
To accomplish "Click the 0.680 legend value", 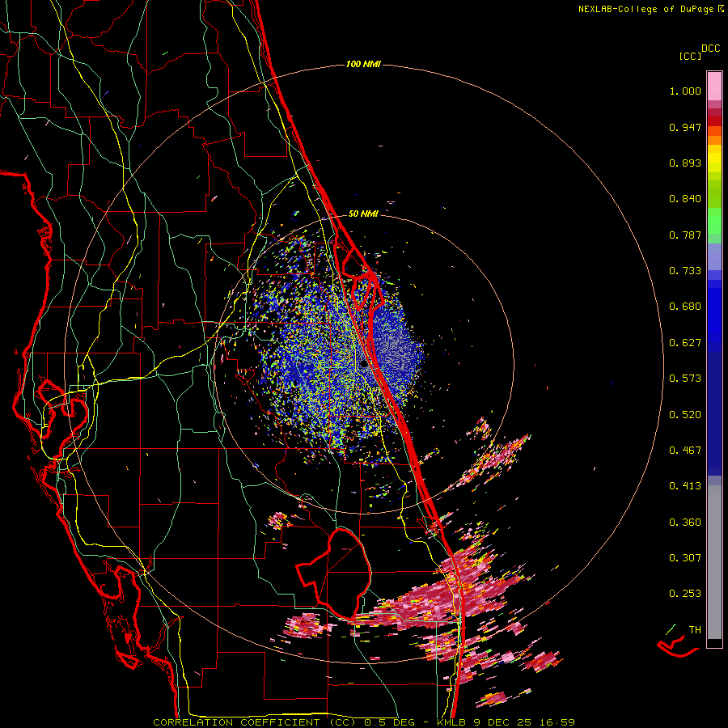I will 685,307.
